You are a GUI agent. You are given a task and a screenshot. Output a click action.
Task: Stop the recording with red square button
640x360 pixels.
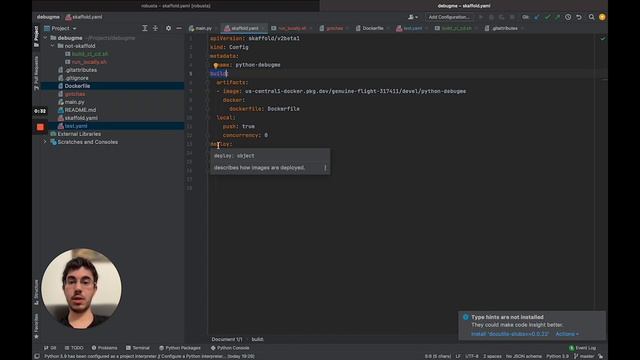(x=40, y=127)
